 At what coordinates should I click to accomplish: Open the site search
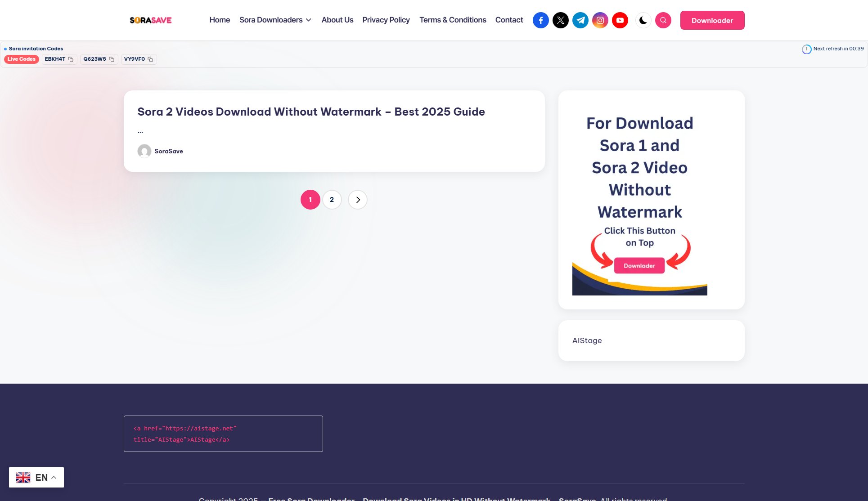tap(663, 20)
